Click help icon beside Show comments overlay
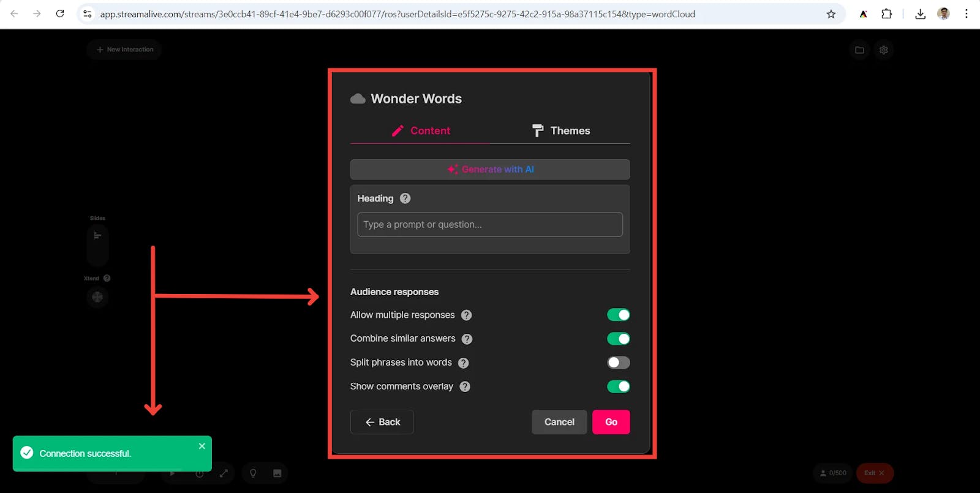The image size is (980, 493). (465, 387)
